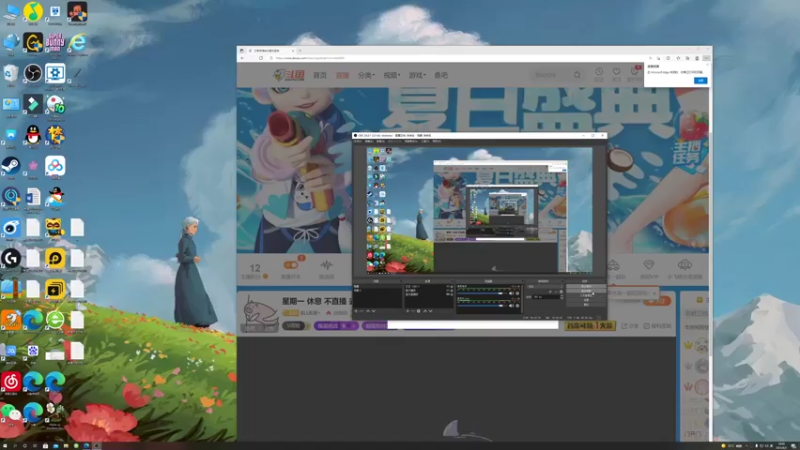Click Add Source plus in OBS
This screenshot has width=800, height=450.
click(408, 311)
